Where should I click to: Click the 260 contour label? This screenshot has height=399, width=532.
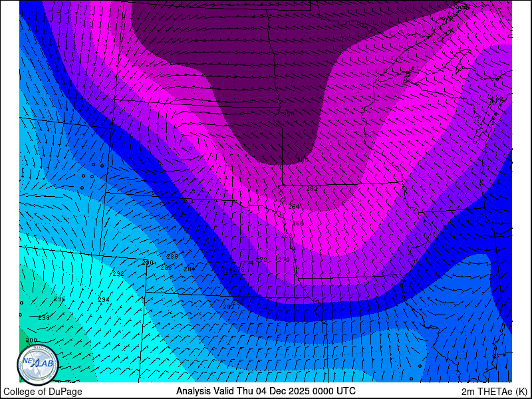coord(303,160)
